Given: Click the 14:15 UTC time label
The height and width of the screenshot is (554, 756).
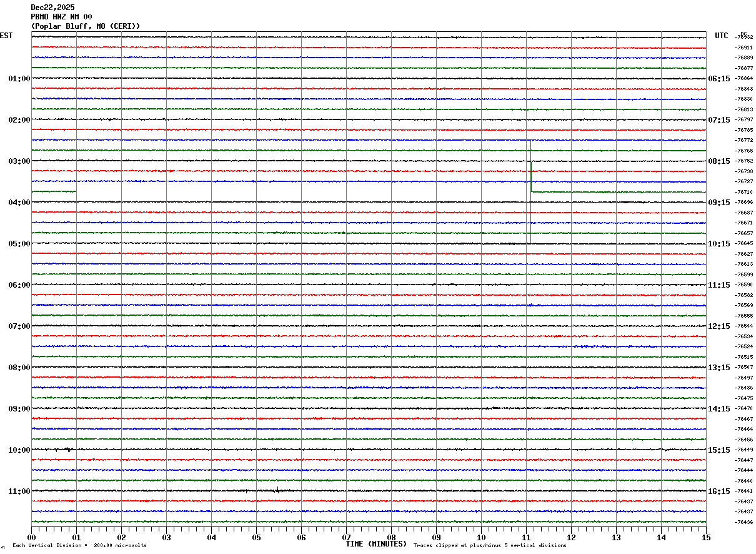Looking at the screenshot, I should point(719,409).
